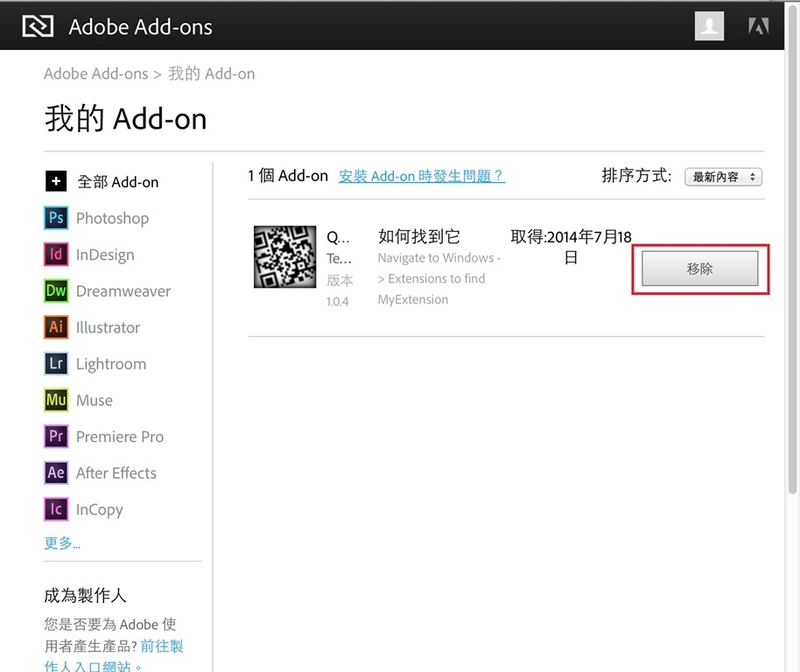Click the Premiere Pro Pr icon

(56, 437)
